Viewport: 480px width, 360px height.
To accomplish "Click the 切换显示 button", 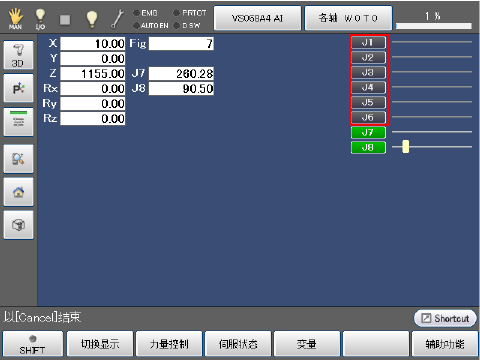I will point(100,344).
